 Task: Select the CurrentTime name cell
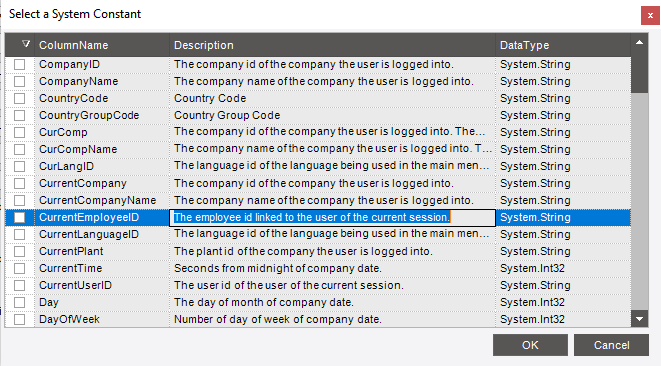click(x=102, y=268)
